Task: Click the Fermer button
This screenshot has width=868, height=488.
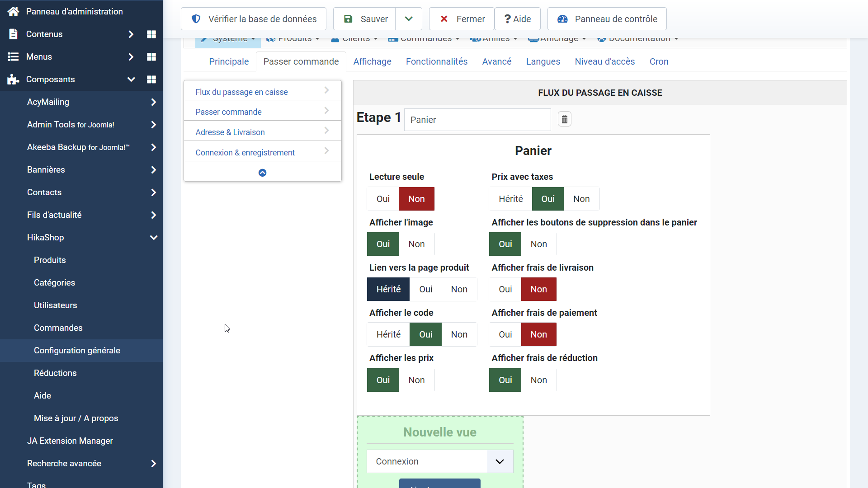Action: pos(462,19)
